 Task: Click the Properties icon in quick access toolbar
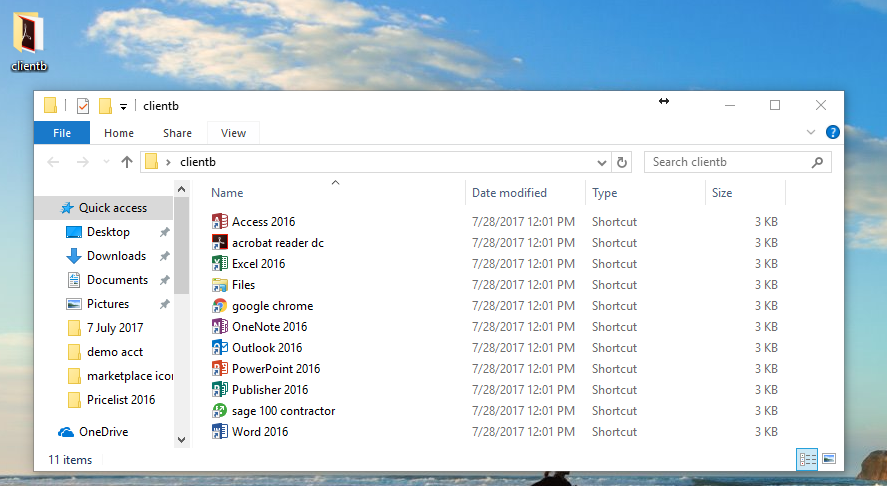[83, 106]
